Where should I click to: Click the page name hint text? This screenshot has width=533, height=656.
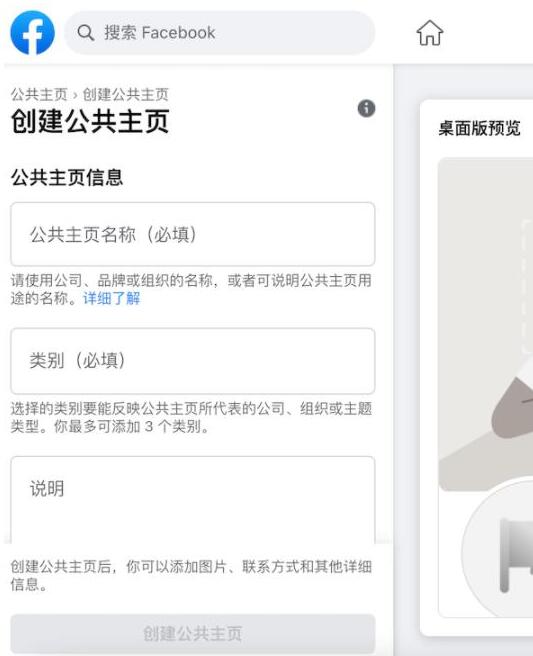[x=191, y=289]
